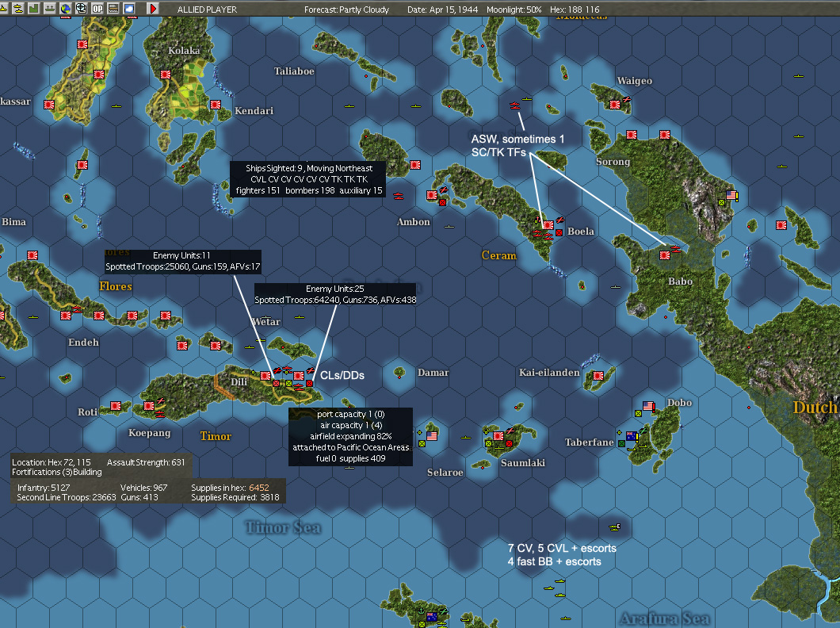
Task: Click the airfield expanding 82% text
Action: click(x=350, y=436)
